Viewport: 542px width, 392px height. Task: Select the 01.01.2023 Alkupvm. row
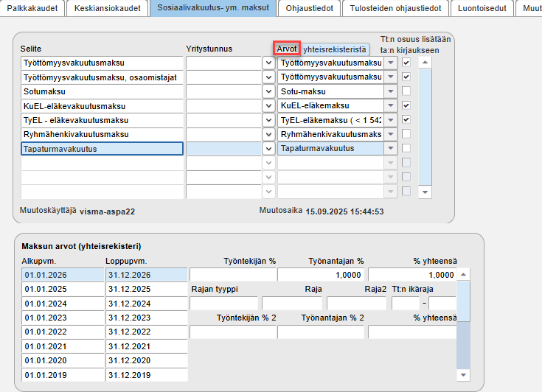click(x=63, y=318)
